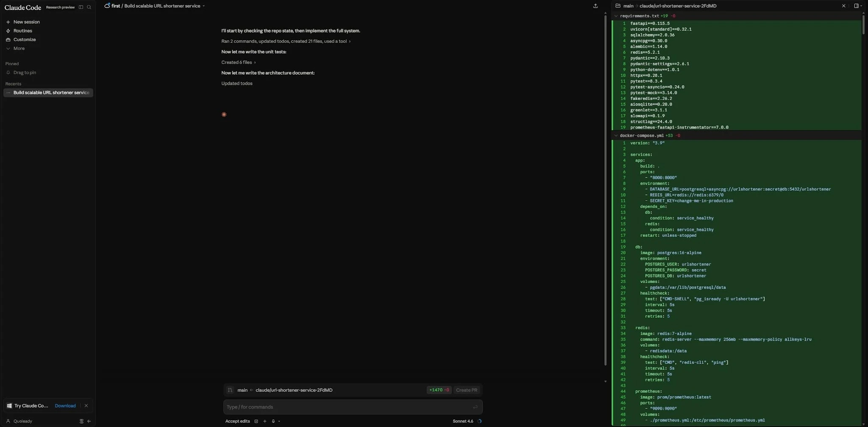
Task: Click the docker-compose.yml file name
Action: click(642, 136)
